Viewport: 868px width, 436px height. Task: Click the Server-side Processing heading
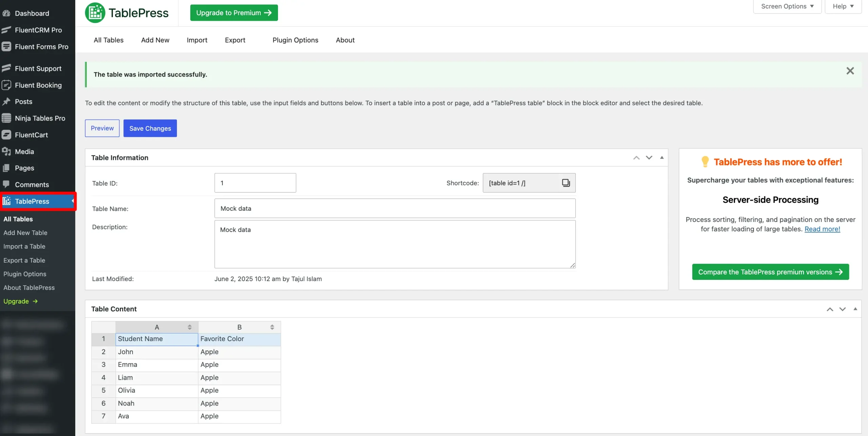click(x=770, y=200)
